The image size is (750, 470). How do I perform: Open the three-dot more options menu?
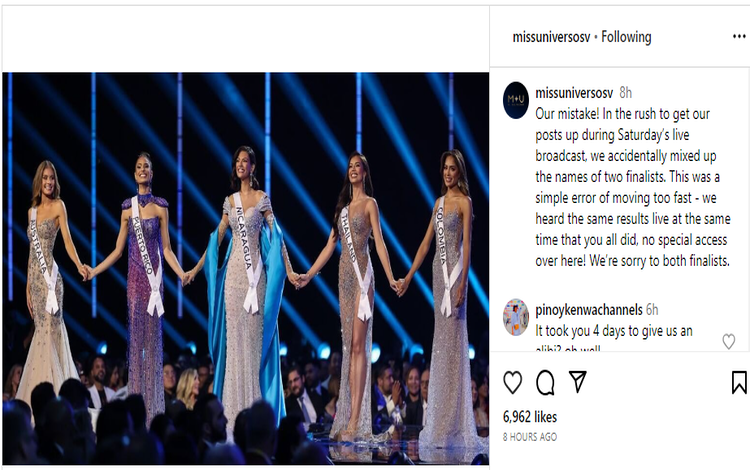pos(739,36)
